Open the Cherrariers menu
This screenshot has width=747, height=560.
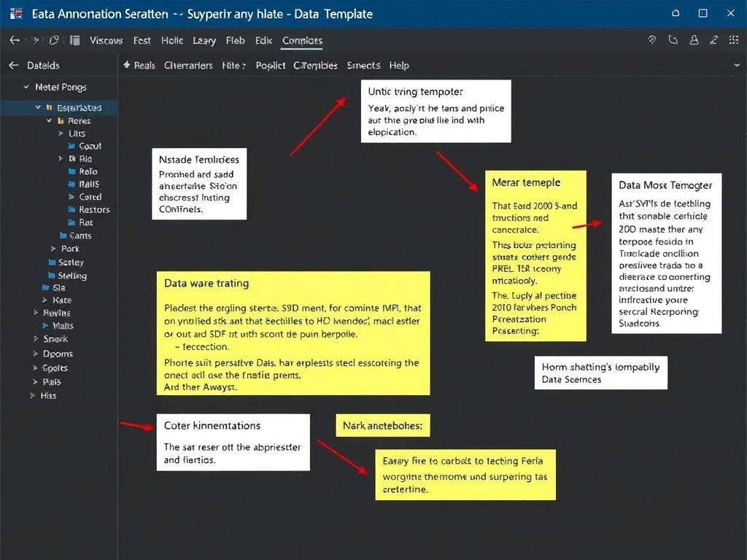[x=188, y=66]
